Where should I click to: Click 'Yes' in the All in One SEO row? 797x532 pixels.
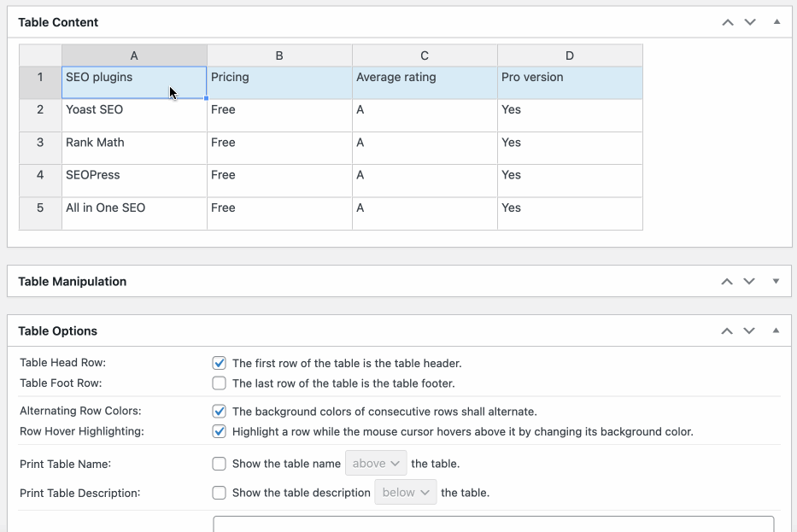tap(570, 213)
